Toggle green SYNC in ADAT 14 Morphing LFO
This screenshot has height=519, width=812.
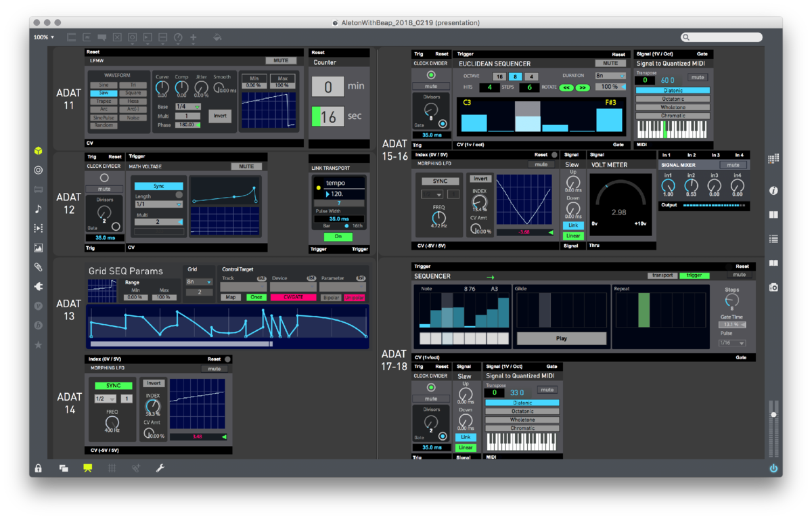point(113,386)
